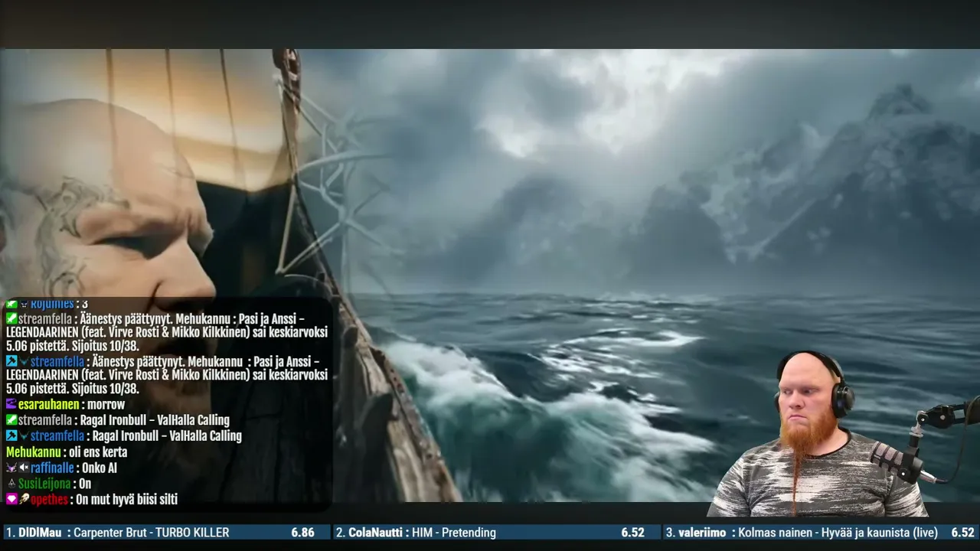Click the muted speaker icon next to raffinalle
Screen dimensions: 980x551
(x=24, y=468)
